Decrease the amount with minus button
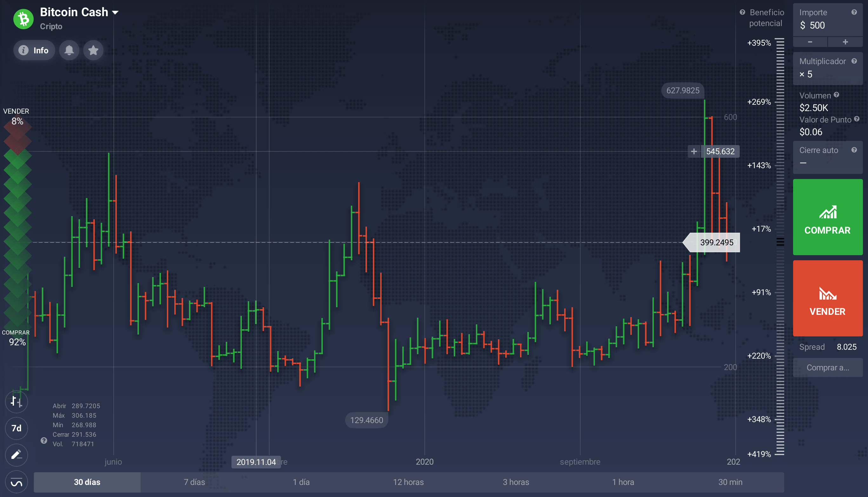The width and height of the screenshot is (868, 497). (810, 42)
